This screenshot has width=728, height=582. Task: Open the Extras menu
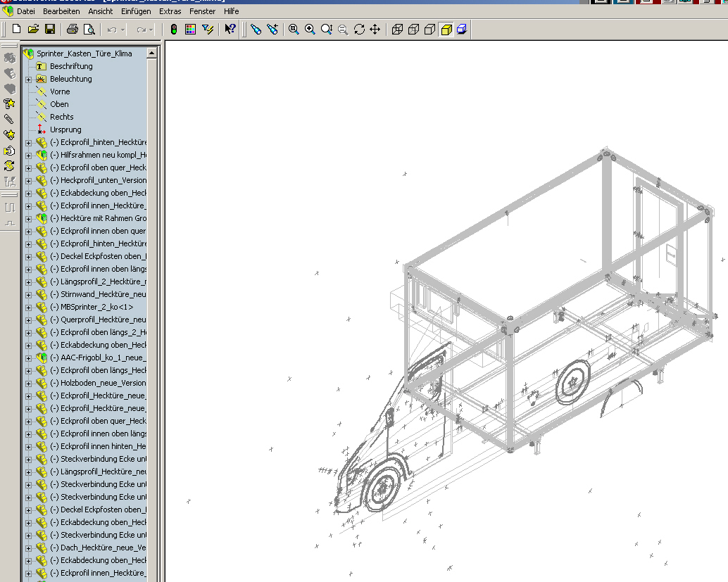[170, 11]
